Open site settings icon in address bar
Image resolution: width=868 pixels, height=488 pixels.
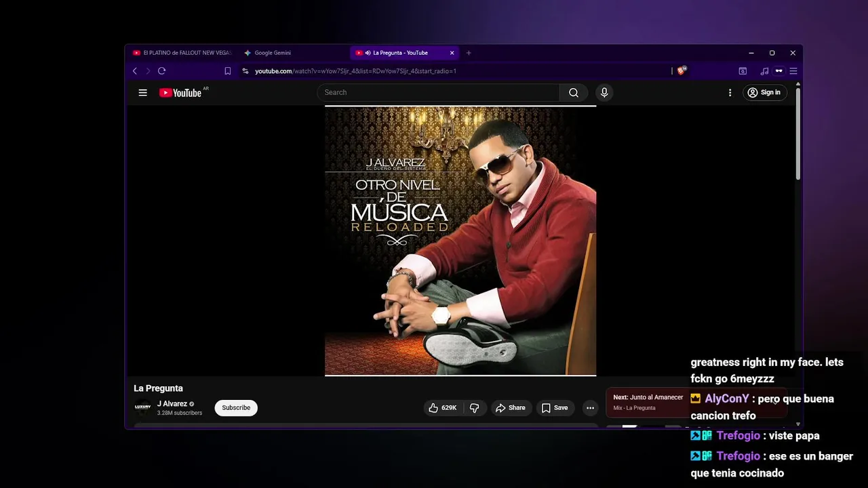(245, 71)
